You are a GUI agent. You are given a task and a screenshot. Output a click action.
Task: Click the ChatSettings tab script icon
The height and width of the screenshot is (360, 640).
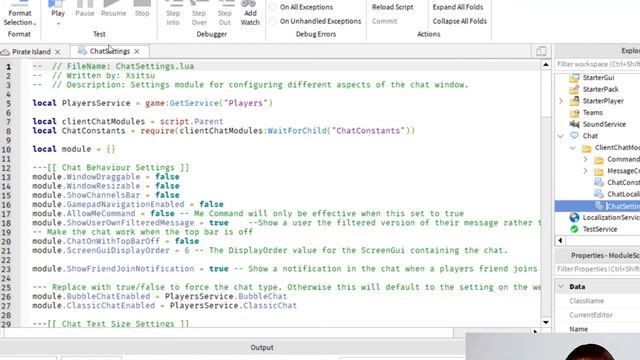tap(82, 51)
